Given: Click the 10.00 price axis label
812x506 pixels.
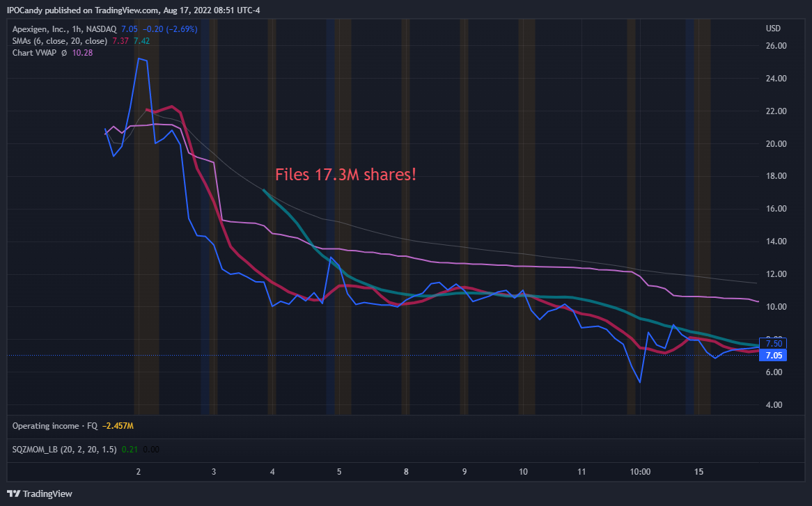Looking at the screenshot, I should click(776, 306).
